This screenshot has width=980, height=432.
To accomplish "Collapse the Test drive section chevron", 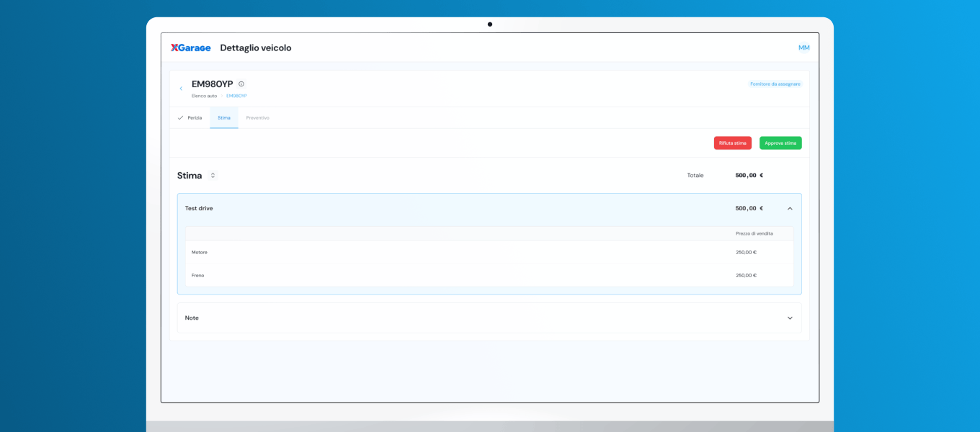I will (x=790, y=208).
